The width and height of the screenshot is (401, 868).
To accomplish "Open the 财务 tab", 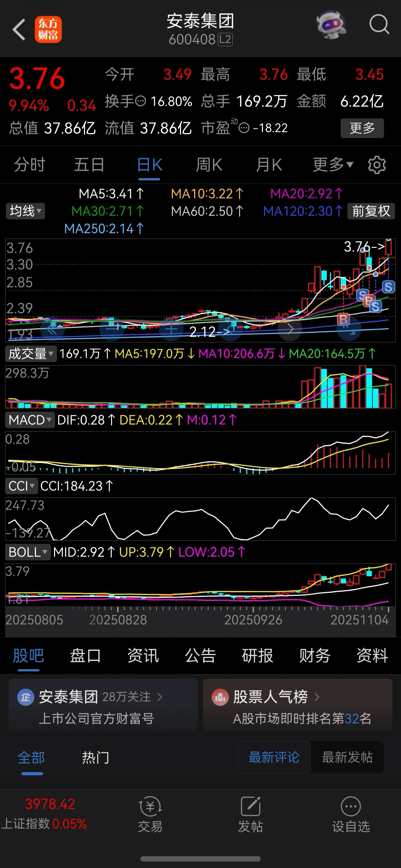I will pos(314,656).
